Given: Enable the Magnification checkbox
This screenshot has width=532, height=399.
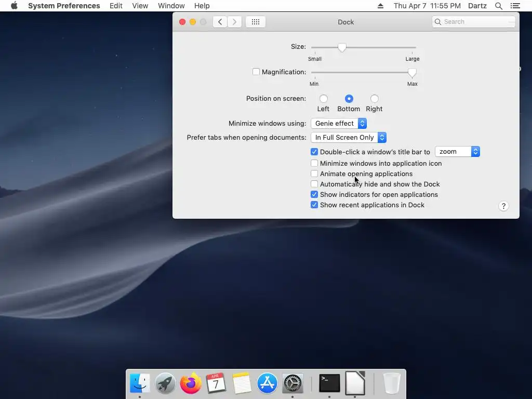Looking at the screenshot, I should point(256,72).
